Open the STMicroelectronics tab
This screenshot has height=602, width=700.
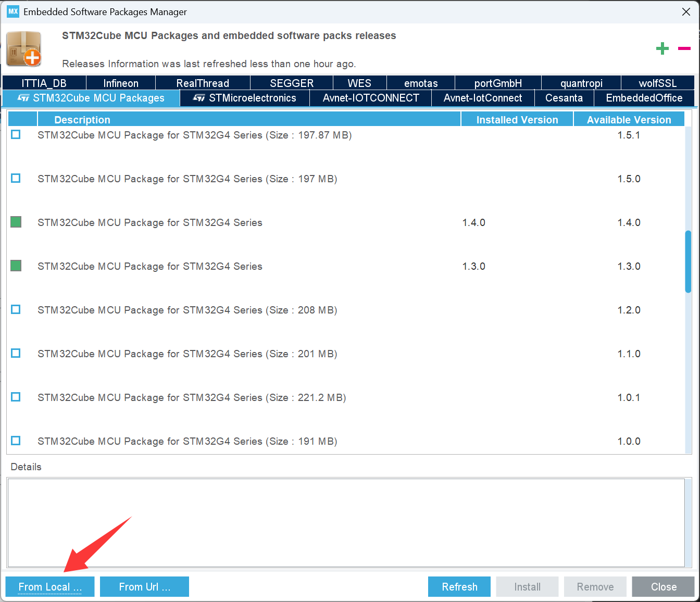point(245,98)
